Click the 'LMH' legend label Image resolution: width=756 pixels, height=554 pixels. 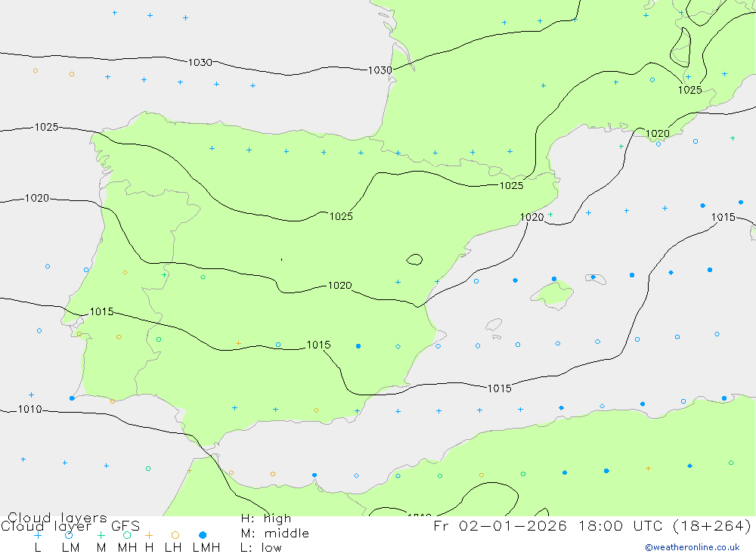pyautogui.click(x=206, y=548)
